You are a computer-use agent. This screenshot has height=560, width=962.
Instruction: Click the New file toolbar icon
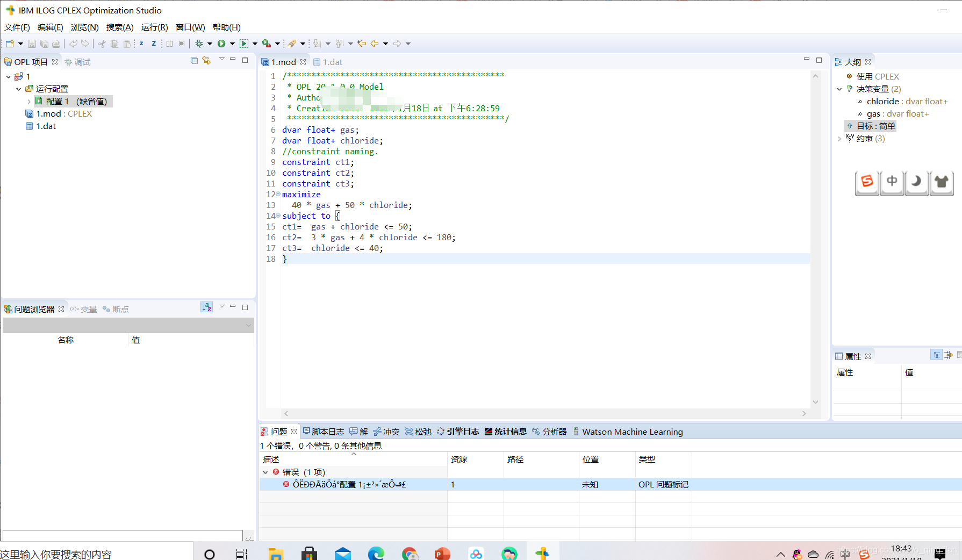pos(10,44)
